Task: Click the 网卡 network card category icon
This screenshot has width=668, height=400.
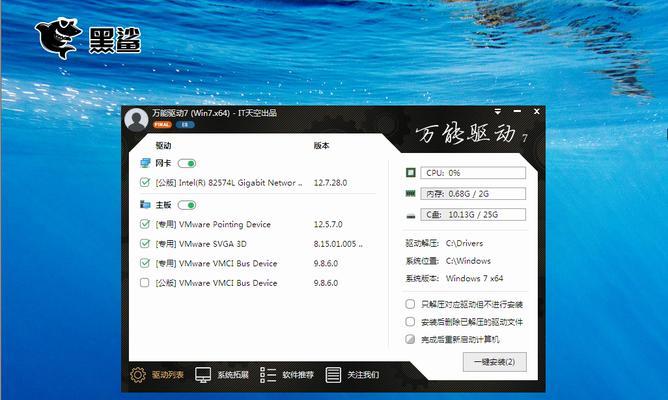Action: coord(145,163)
